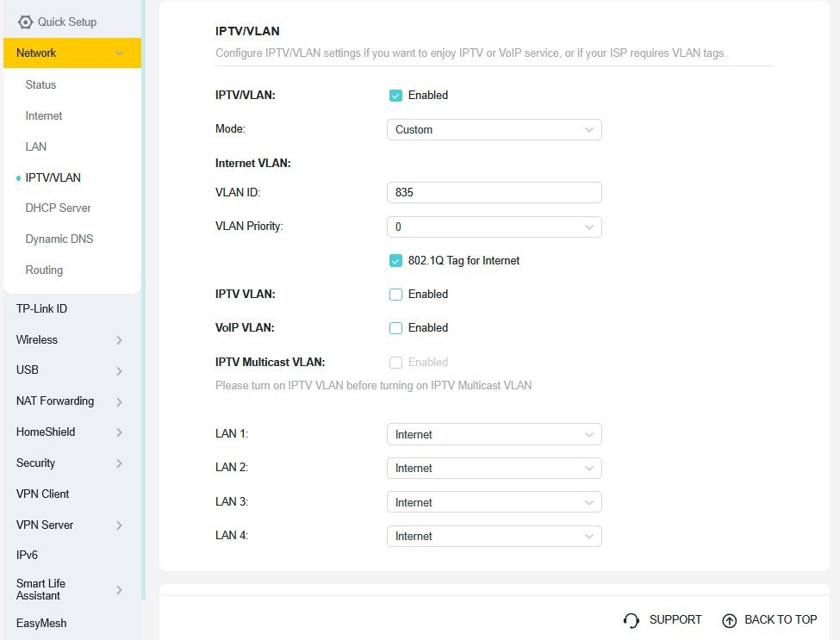Viewport: 840px width, 640px height.
Task: Click the Support headset icon
Action: point(632,620)
